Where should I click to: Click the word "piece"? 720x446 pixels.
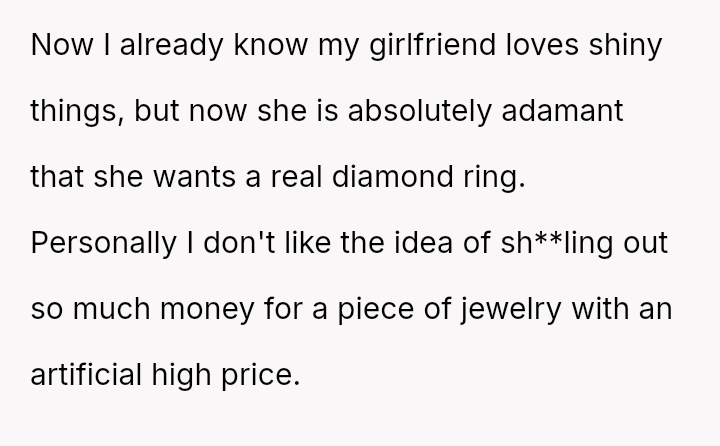(376, 309)
